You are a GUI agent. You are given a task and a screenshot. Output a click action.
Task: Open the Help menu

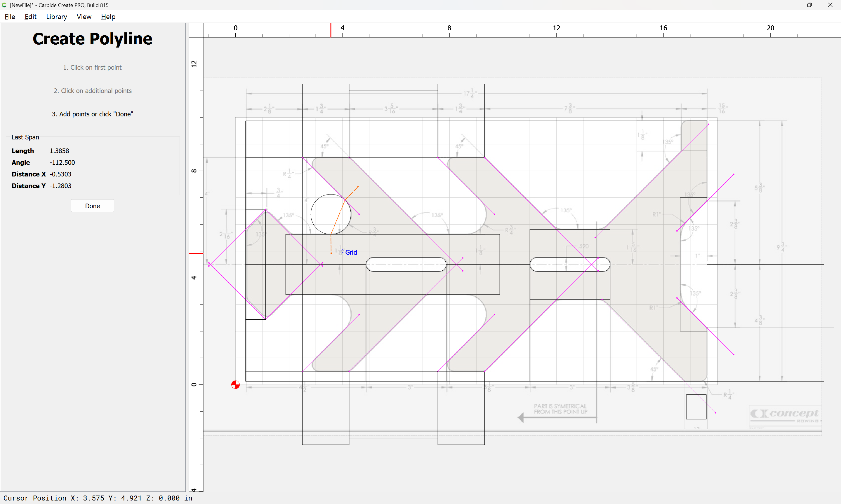click(x=108, y=17)
